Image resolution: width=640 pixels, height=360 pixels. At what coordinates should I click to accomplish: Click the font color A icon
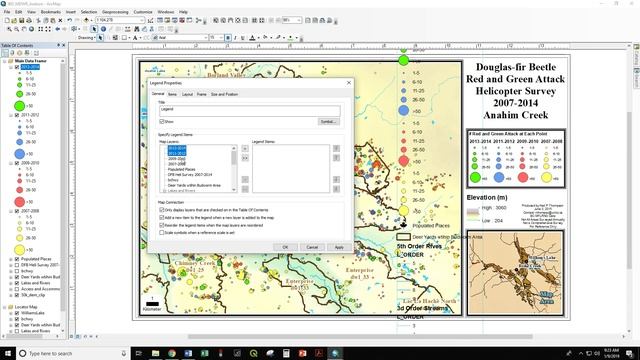click(252, 38)
